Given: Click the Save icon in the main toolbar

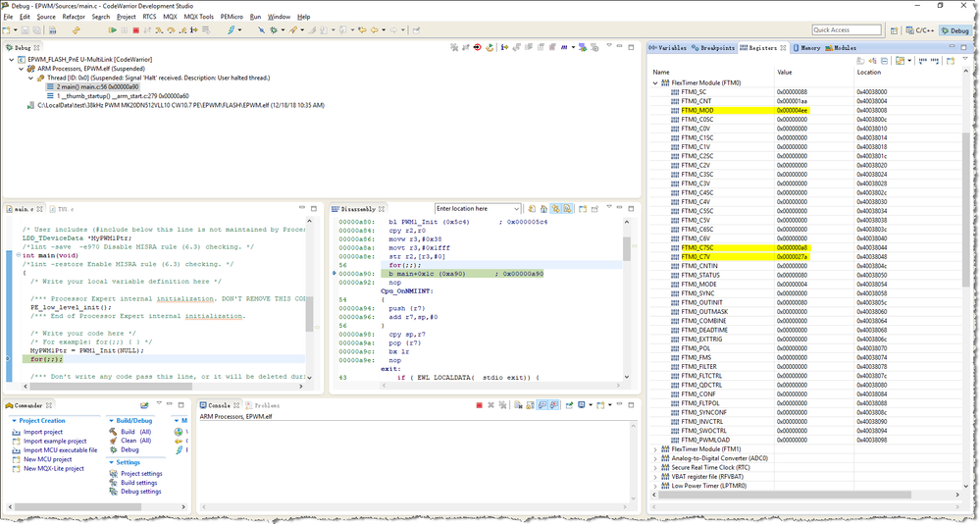Looking at the screenshot, I should coord(26,30).
